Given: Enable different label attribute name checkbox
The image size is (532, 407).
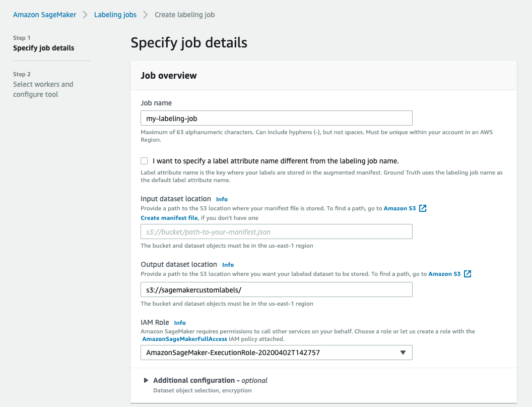Looking at the screenshot, I should tap(144, 161).
